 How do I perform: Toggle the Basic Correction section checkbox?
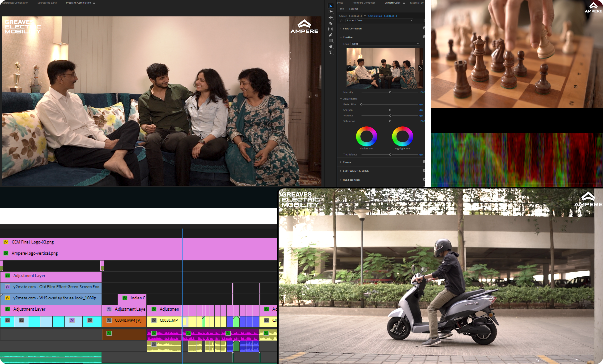424,28
